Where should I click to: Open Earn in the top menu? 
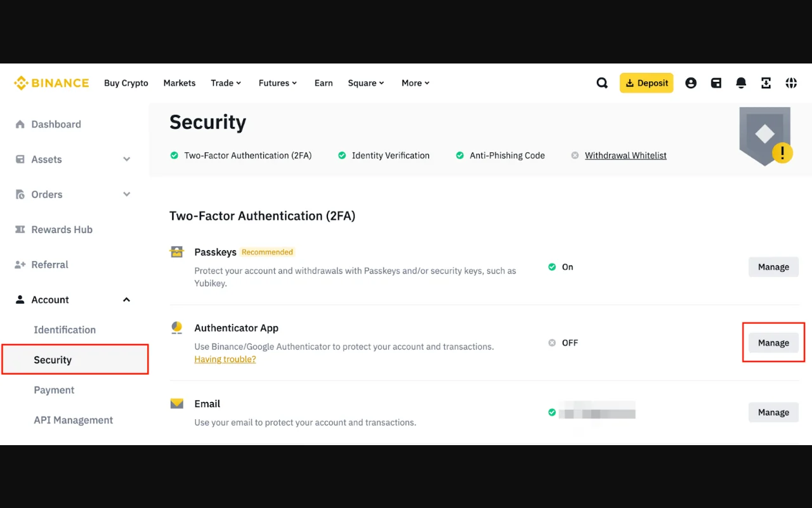pos(324,83)
